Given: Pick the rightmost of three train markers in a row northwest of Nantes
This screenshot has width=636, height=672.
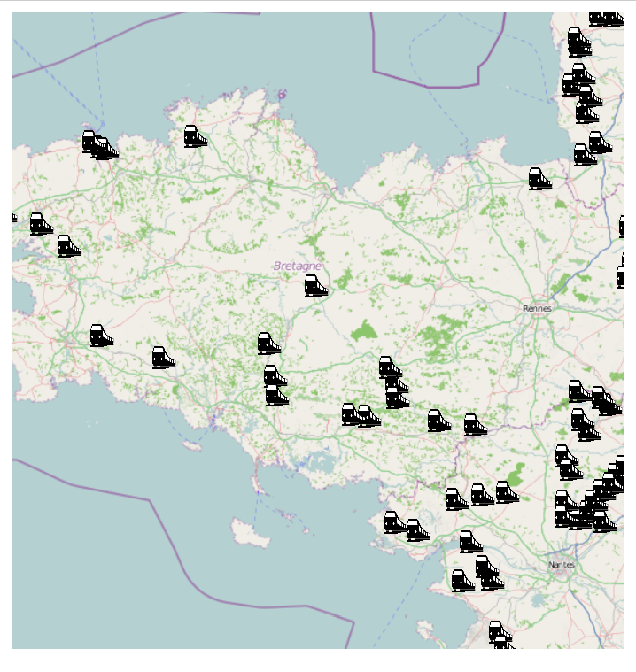Looking at the screenshot, I should [508, 492].
